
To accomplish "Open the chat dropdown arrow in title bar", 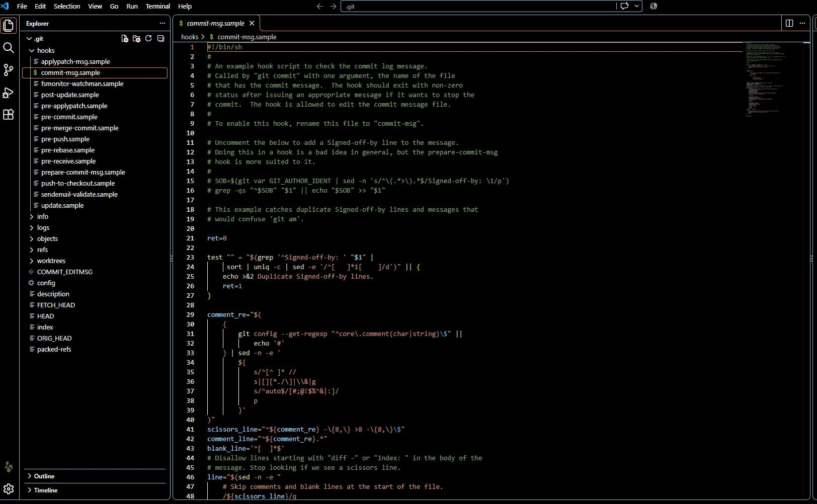I will tap(637, 6).
